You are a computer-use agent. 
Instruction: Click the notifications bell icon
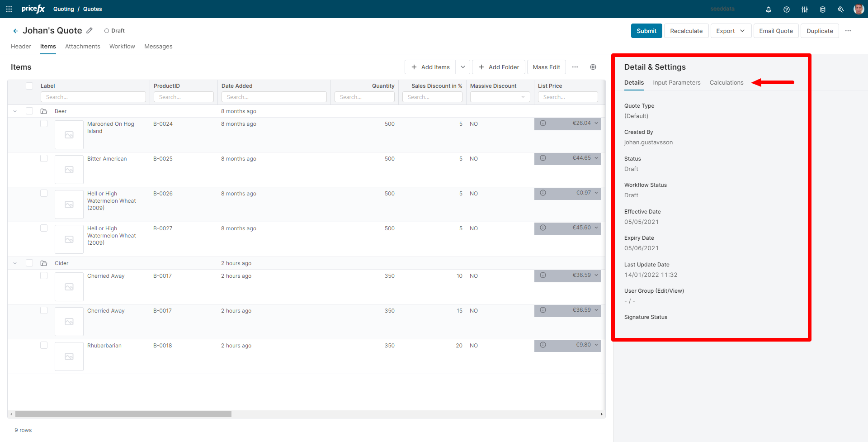point(768,10)
